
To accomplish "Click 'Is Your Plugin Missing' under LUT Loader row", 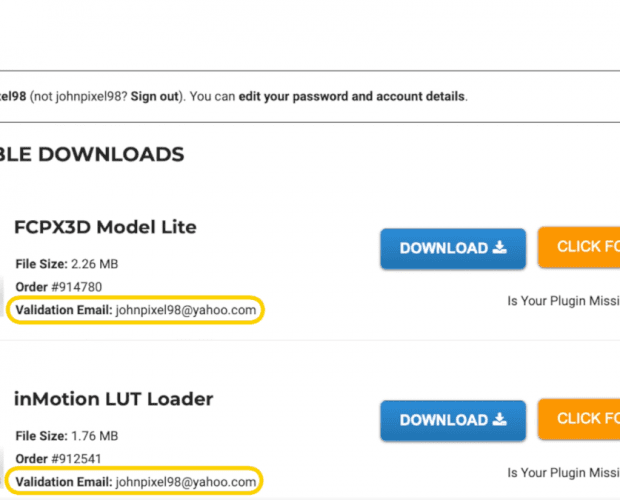I will [564, 473].
